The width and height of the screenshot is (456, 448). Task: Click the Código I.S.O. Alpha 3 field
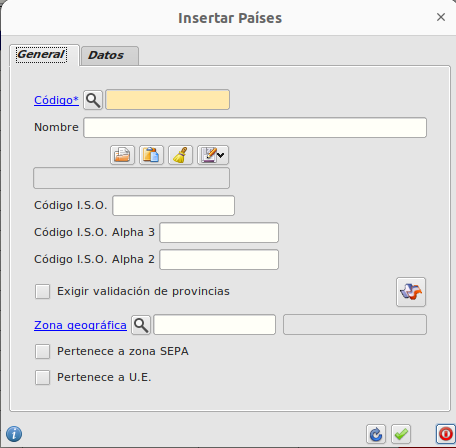(x=219, y=233)
